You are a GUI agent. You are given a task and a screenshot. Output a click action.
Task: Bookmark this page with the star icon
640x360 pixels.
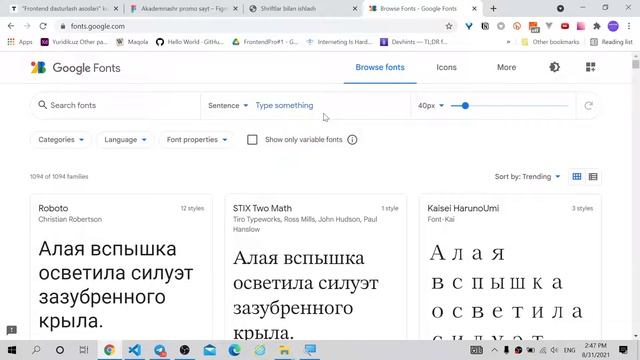click(449, 26)
